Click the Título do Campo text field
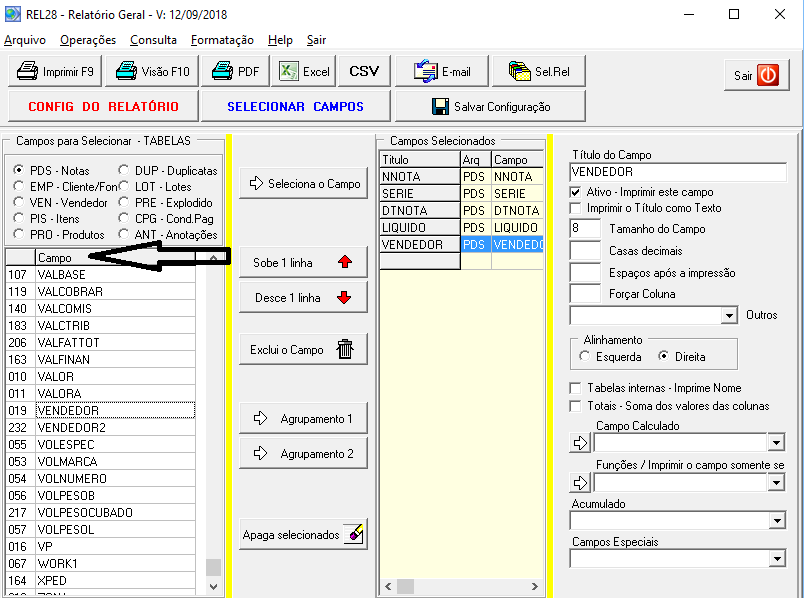 tap(678, 172)
